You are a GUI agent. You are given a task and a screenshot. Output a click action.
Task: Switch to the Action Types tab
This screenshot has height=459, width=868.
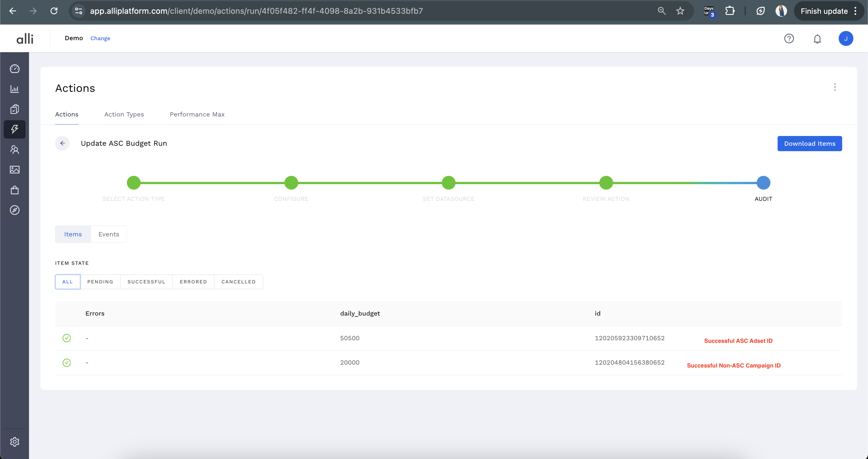click(124, 114)
